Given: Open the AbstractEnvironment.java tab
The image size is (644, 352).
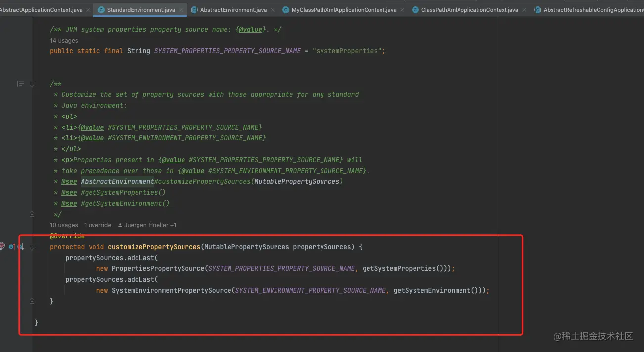Looking at the screenshot, I should (x=232, y=10).
